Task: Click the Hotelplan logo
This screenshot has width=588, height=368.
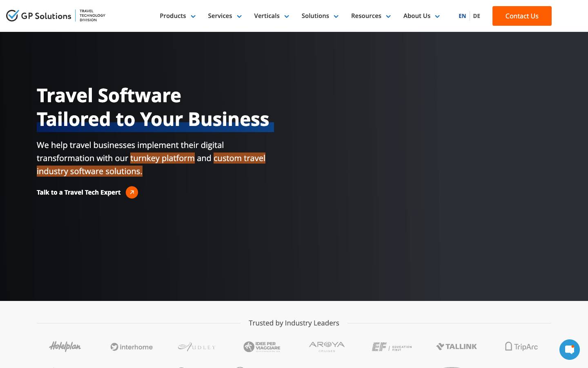Action: tap(65, 347)
